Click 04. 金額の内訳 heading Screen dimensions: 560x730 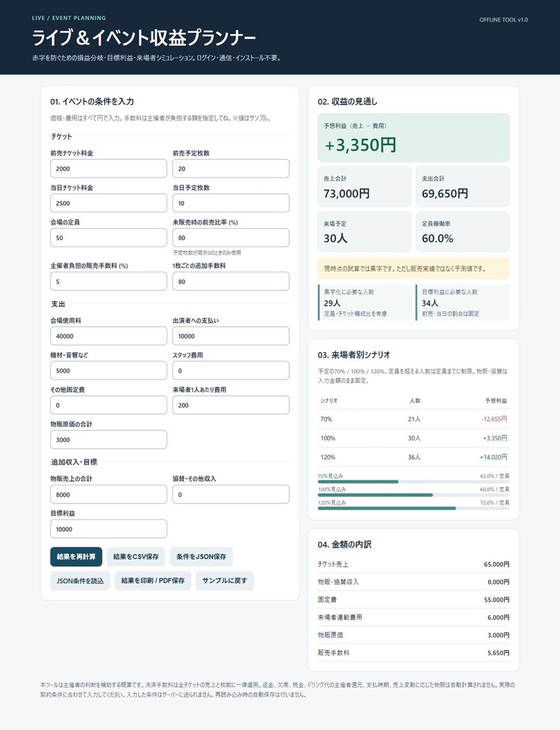[345, 545]
